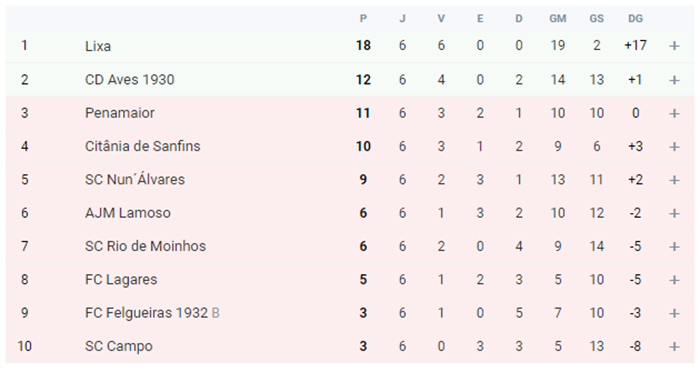Image resolution: width=700 pixels, height=372 pixels.
Task: Click the GS column header
Action: pos(596,19)
